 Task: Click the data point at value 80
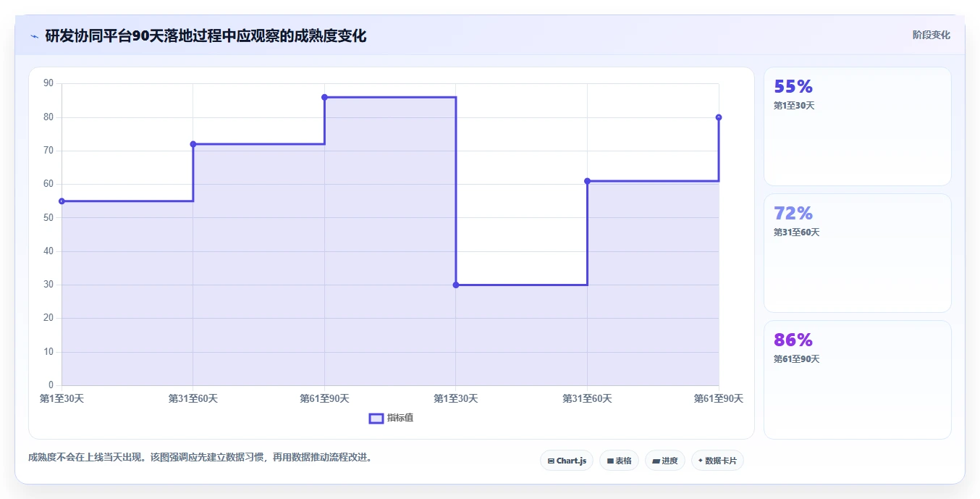pyautogui.click(x=719, y=117)
